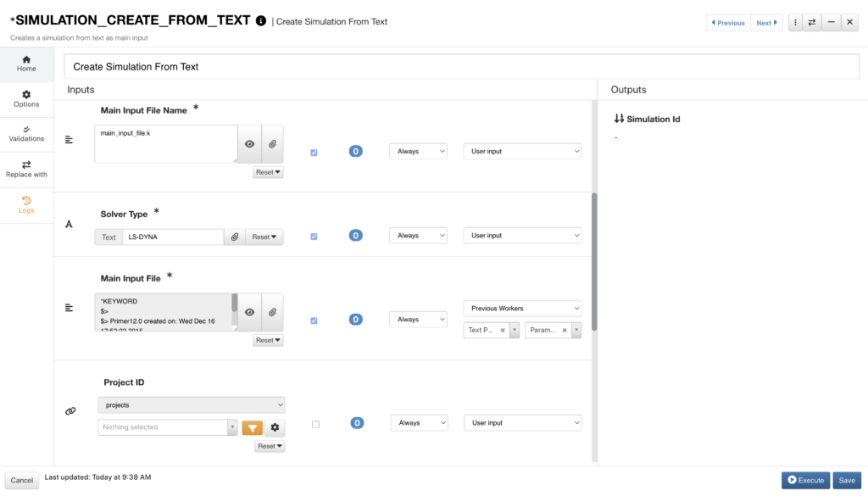The height and width of the screenshot is (496, 868).
Task: Open the Validations sidebar tab
Action: (x=26, y=134)
